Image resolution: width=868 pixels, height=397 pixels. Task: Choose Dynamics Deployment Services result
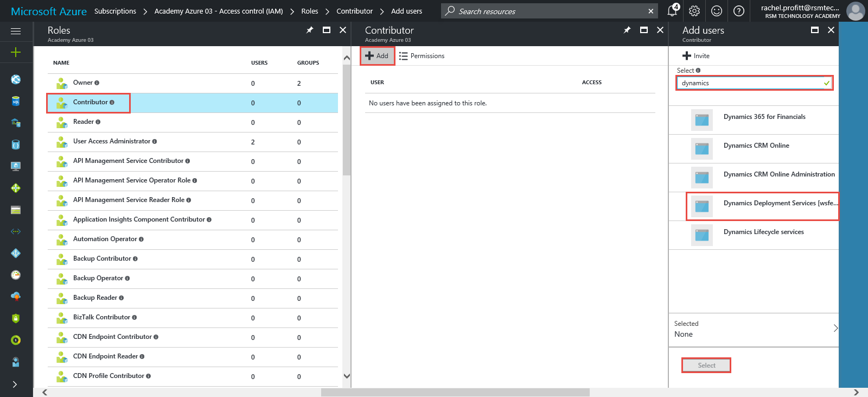click(754, 206)
